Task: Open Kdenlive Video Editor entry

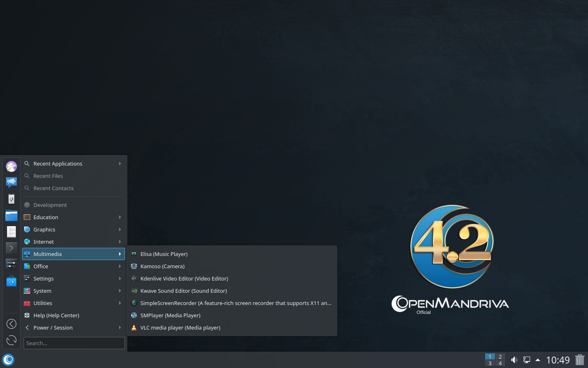Action: pos(184,278)
